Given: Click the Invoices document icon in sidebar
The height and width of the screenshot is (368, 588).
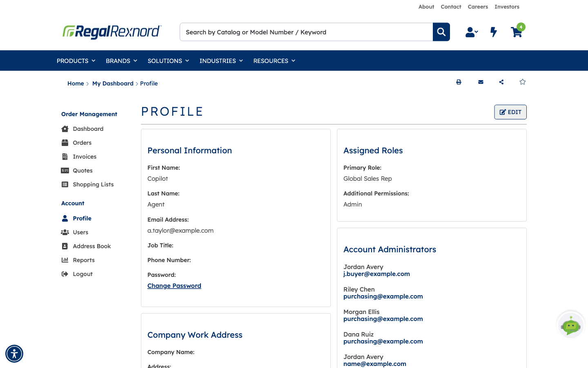Looking at the screenshot, I should pyautogui.click(x=65, y=157).
